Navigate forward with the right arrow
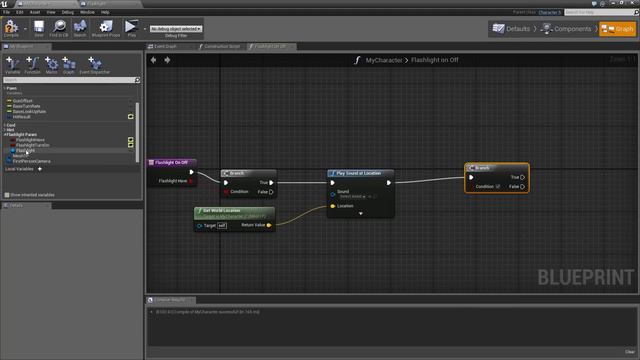 click(x=167, y=60)
